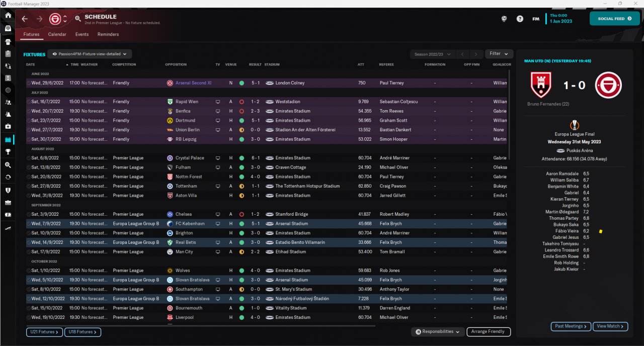Click the Thu 1 Jun 2023 date display
The width and height of the screenshot is (644, 346).
click(560, 19)
